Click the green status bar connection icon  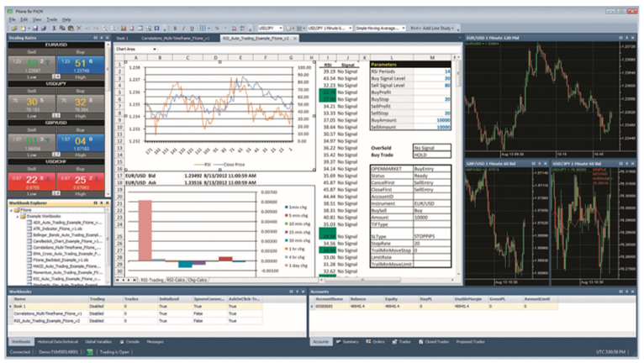[90, 352]
